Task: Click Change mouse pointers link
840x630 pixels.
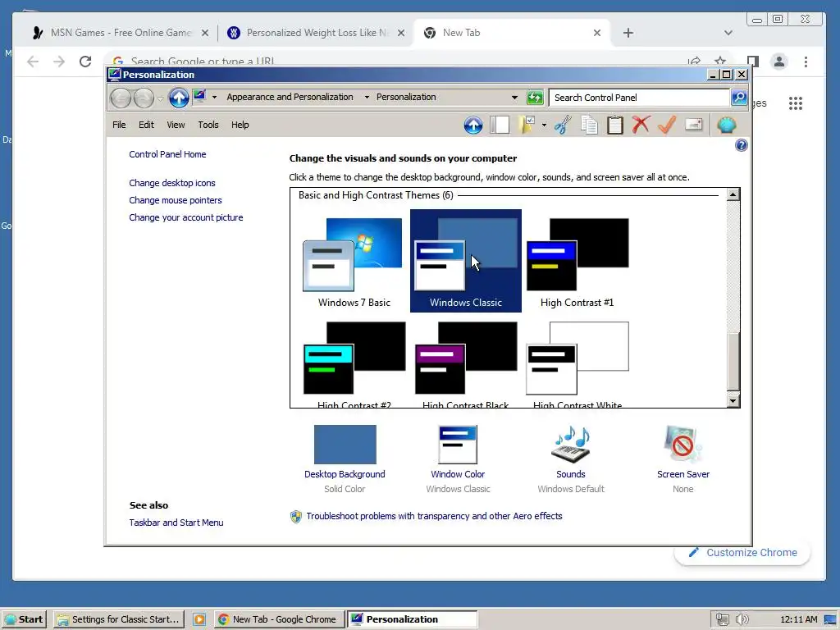Action: tap(176, 200)
